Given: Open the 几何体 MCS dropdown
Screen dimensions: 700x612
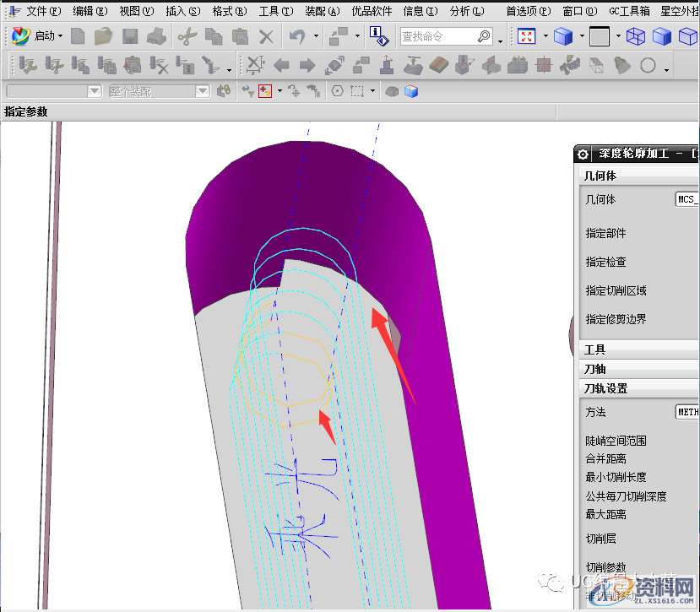Looking at the screenshot, I should (x=686, y=199).
